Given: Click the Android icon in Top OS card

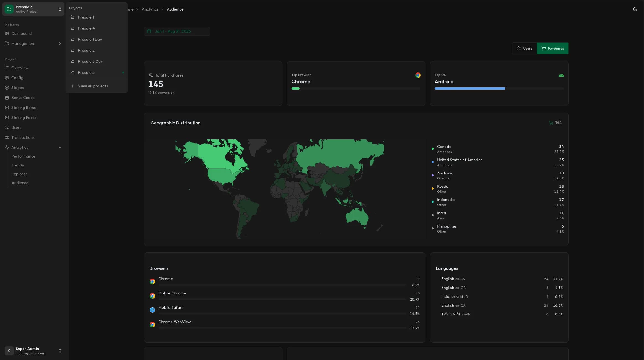Looking at the screenshot, I should [561, 75].
